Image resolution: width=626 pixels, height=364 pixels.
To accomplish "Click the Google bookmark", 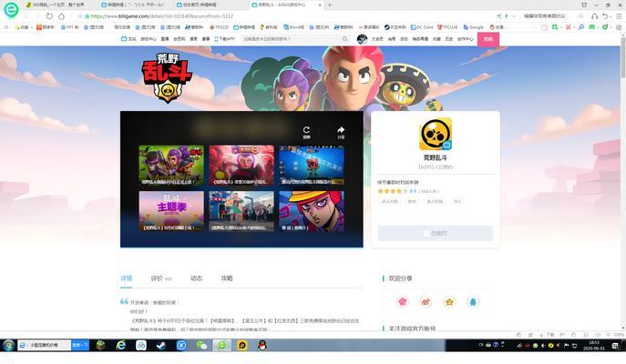I will coord(474,27).
